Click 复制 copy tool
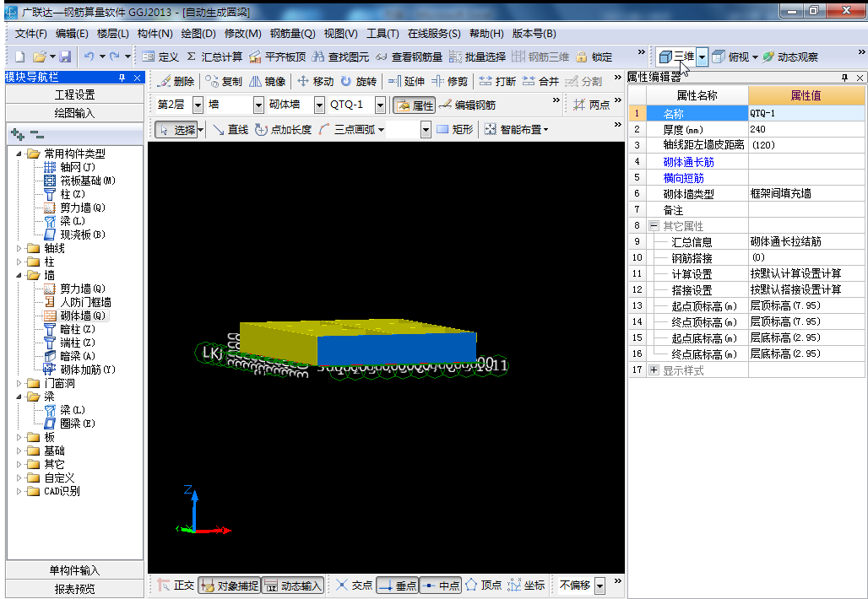Screen dimensions: 868x599 click(x=224, y=81)
